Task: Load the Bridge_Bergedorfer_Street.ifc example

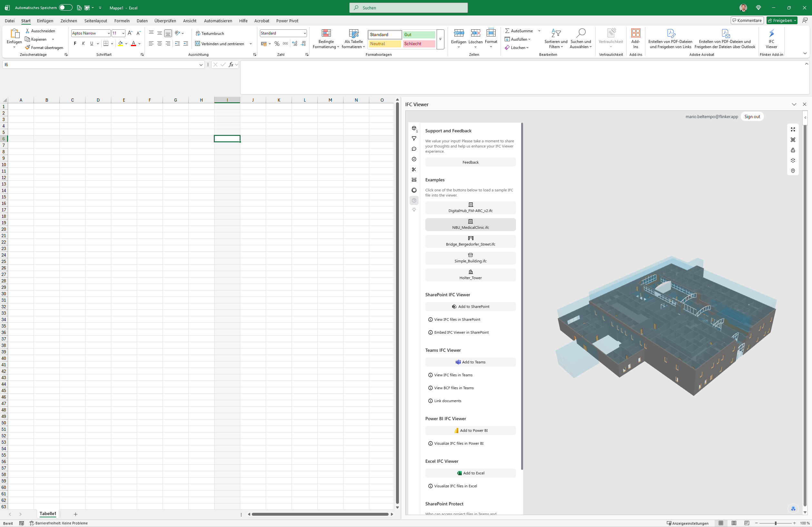Action: [x=470, y=241]
